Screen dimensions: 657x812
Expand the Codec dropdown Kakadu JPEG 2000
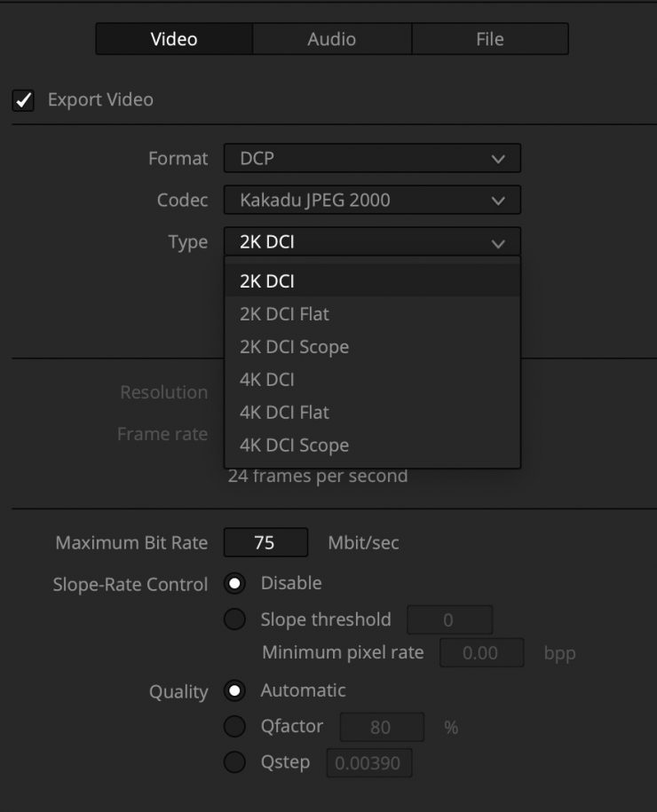coord(371,201)
